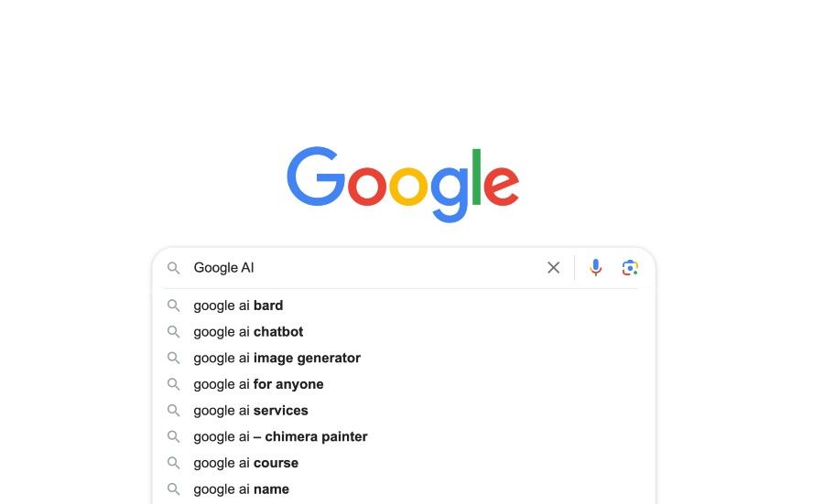
Task: Select the "google ai course" suggestion
Action: [245, 463]
